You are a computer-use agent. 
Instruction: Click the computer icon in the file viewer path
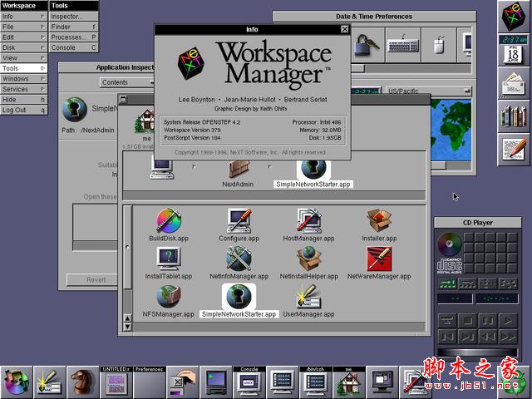(162, 169)
